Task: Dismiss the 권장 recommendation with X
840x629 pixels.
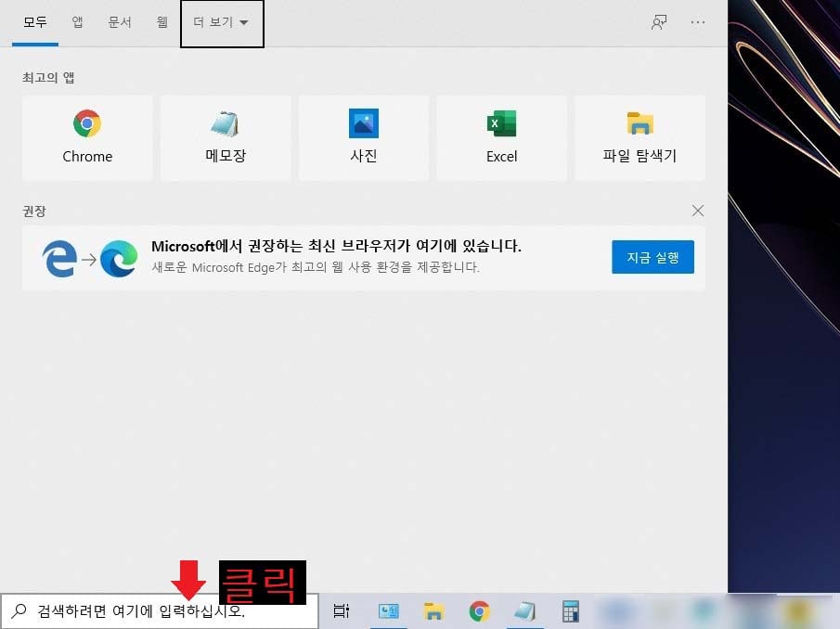Action: 697,211
